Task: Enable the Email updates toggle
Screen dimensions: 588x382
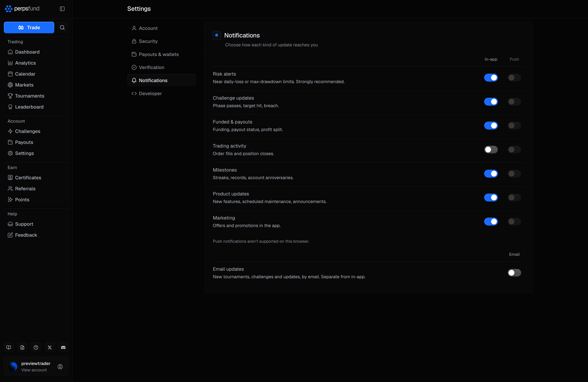Action: (514, 273)
